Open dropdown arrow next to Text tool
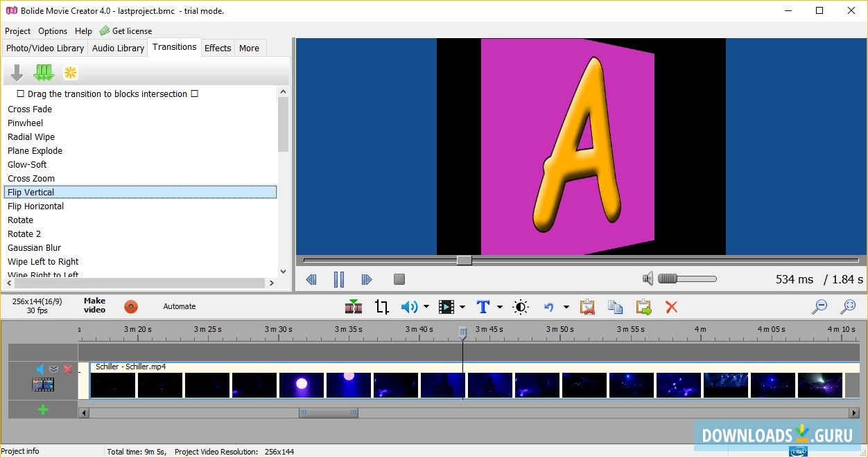Screen dimensions: 868x458 coord(499,307)
